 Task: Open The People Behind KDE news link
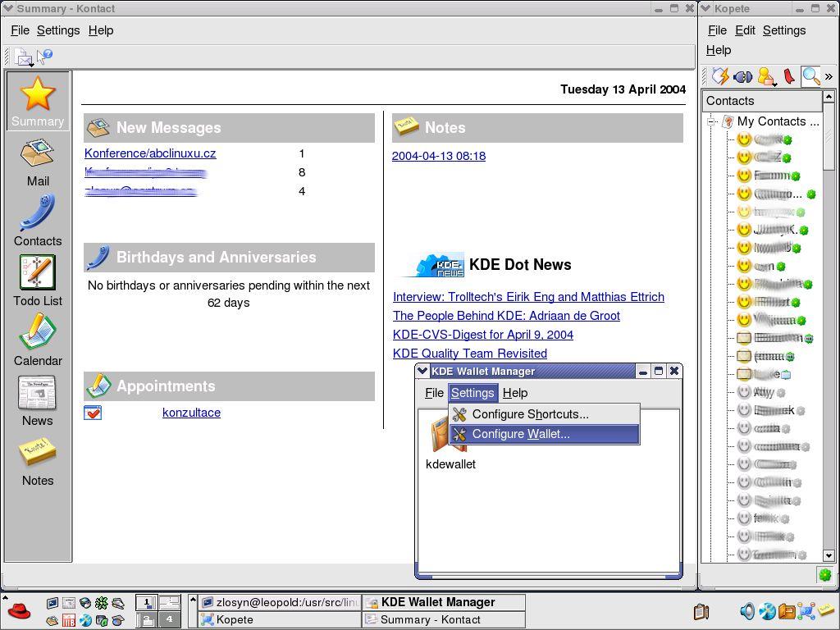pyautogui.click(x=506, y=316)
